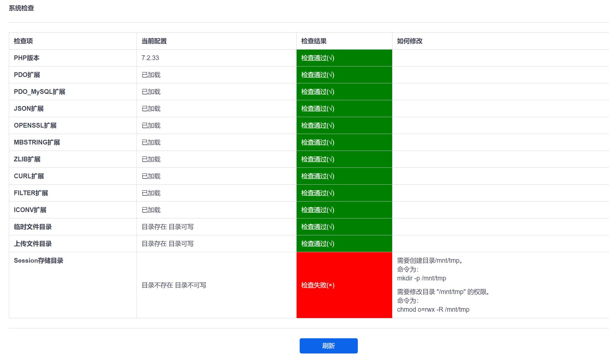Click the 如何修改 column header
The width and height of the screenshot is (609, 364).
[x=410, y=41]
